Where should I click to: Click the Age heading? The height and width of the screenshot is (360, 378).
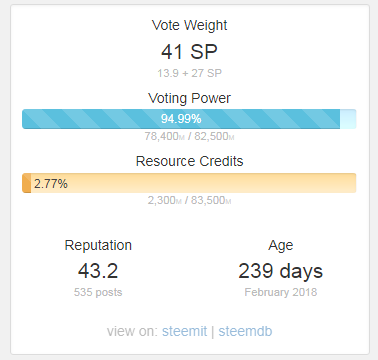[281, 246]
